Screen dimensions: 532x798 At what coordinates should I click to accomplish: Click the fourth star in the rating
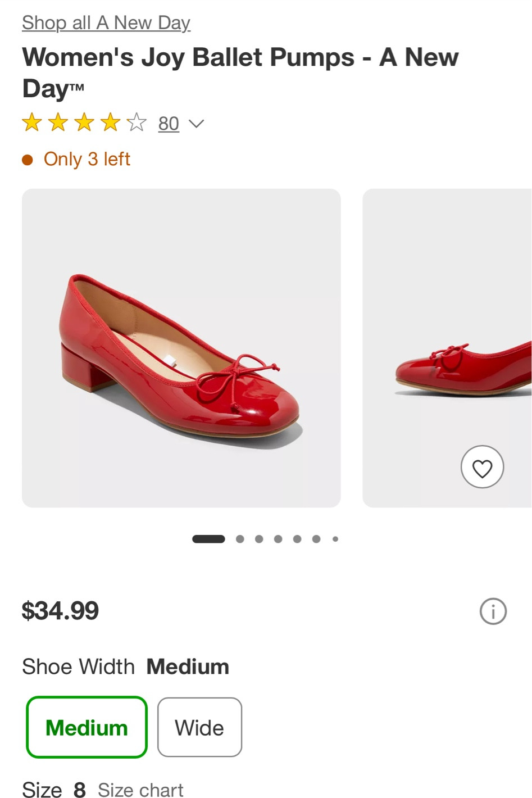point(109,123)
